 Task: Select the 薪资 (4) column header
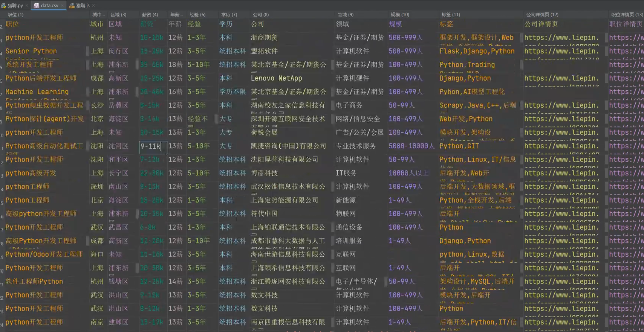click(150, 15)
